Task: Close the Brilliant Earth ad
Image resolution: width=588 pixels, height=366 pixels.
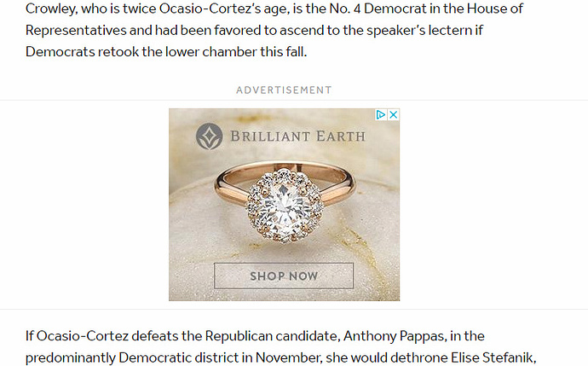Action: tap(394, 114)
